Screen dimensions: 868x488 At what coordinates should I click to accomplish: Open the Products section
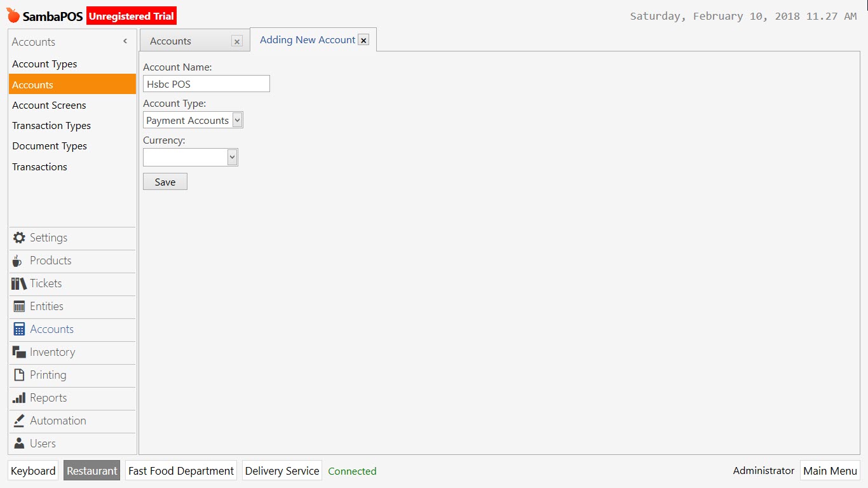tap(72, 261)
